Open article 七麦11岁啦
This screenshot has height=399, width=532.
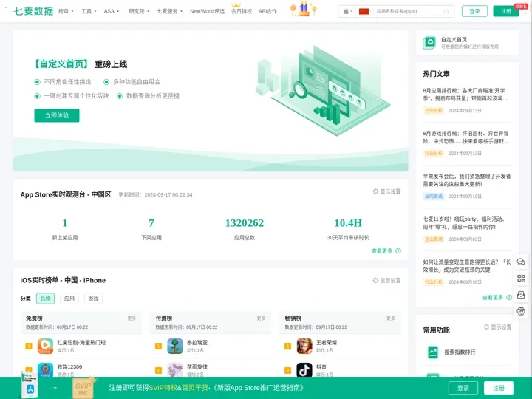tap(463, 223)
